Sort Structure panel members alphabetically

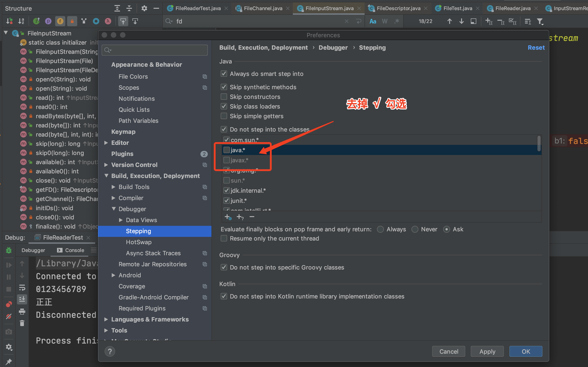(x=21, y=21)
